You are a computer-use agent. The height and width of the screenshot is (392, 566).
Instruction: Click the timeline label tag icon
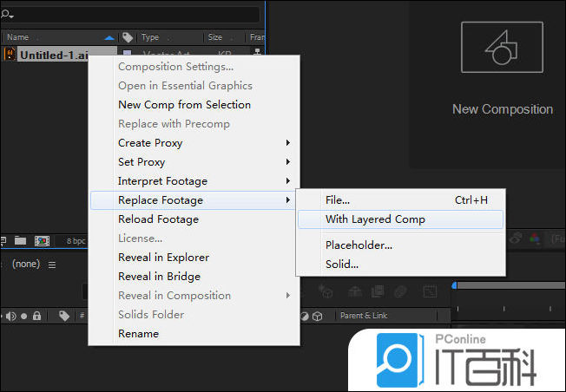tap(64, 316)
